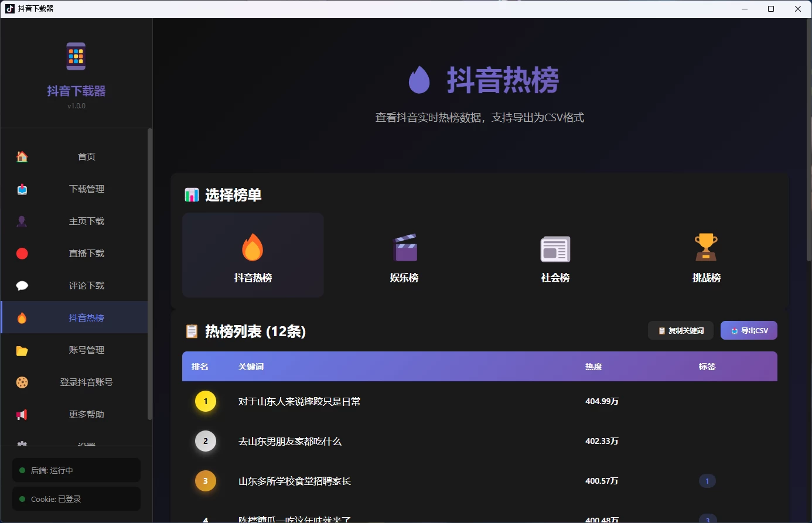Image resolution: width=812 pixels, height=523 pixels.
Task: Select the 首页 home icon
Action: click(x=22, y=156)
